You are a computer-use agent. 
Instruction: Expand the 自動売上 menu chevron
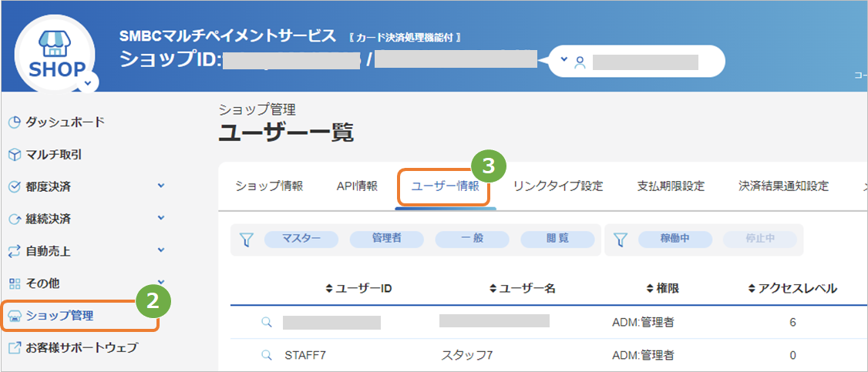(161, 250)
